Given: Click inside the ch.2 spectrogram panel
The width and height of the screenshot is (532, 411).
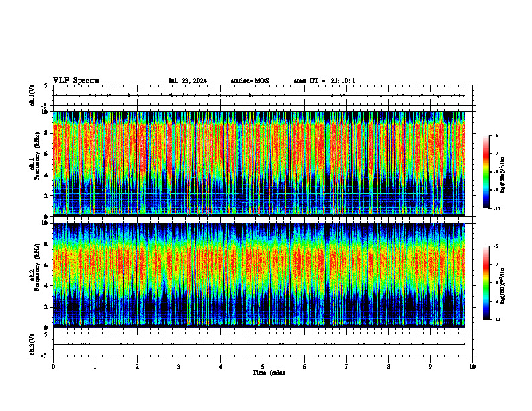Looking at the screenshot, I should 259,275.
